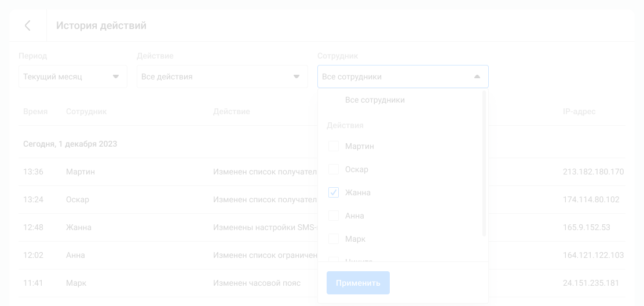644x306 pixels.
Task: Click the action Изменен часовой пояс
Action: coord(257,283)
